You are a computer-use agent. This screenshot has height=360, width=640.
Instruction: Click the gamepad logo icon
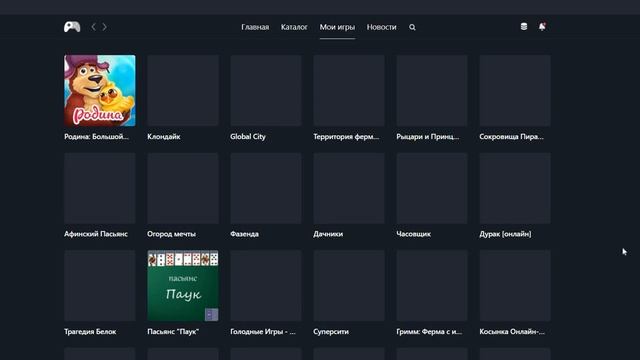(72, 27)
